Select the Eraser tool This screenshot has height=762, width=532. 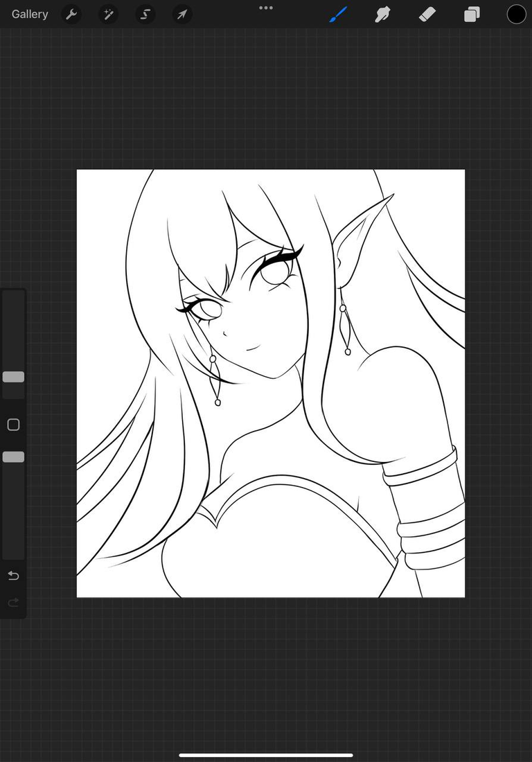pyautogui.click(x=427, y=15)
